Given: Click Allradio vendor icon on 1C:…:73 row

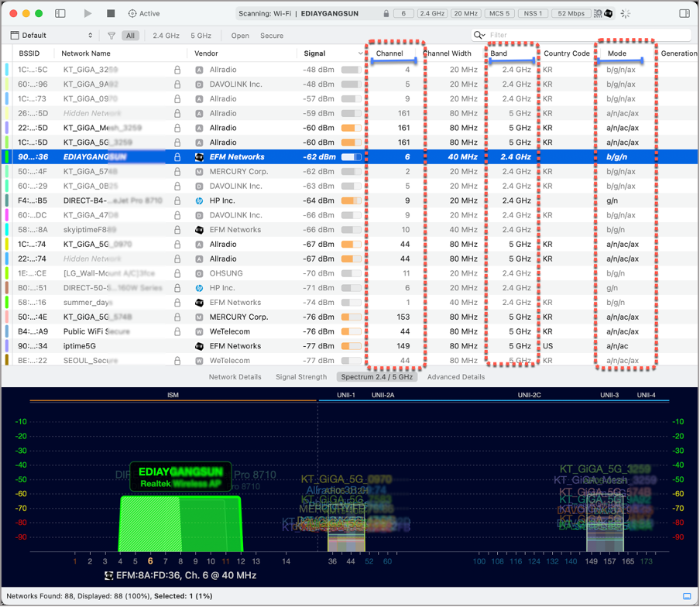Looking at the screenshot, I should tap(200, 99).
